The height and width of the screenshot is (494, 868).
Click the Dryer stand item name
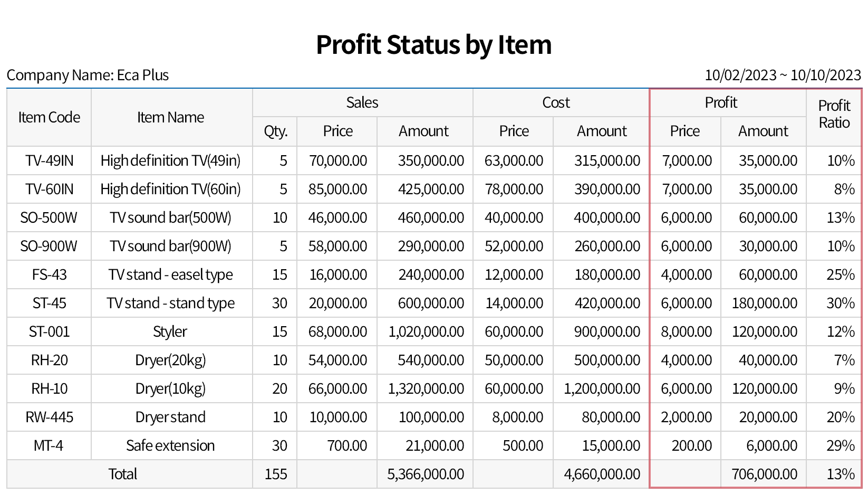[170, 417]
